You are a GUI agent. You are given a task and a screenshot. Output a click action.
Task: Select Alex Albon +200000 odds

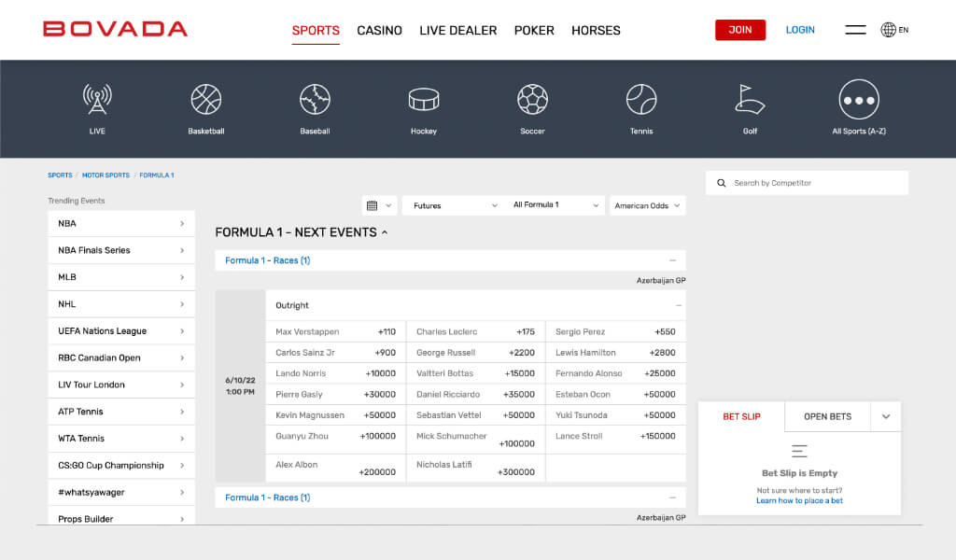click(x=336, y=468)
